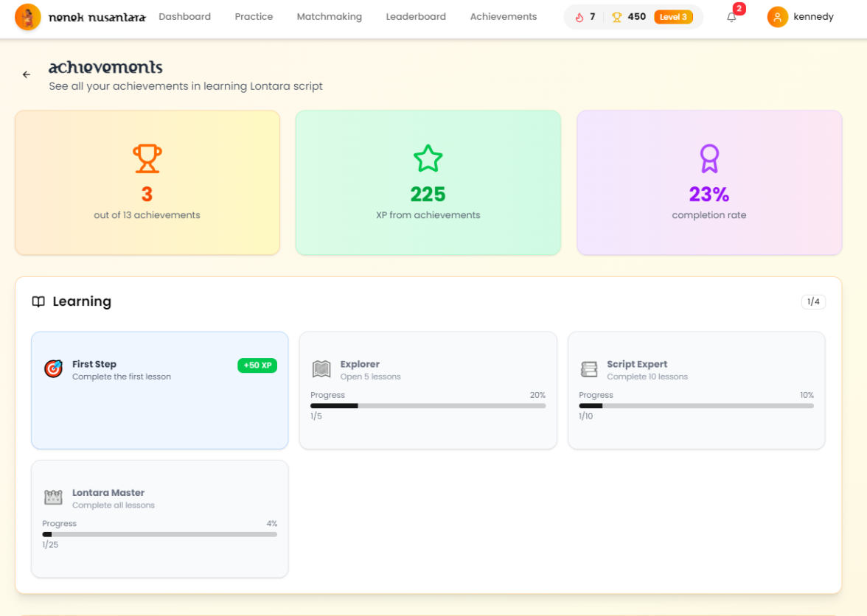Click the castle icon of Lontara Master
867x616 pixels.
(x=53, y=497)
